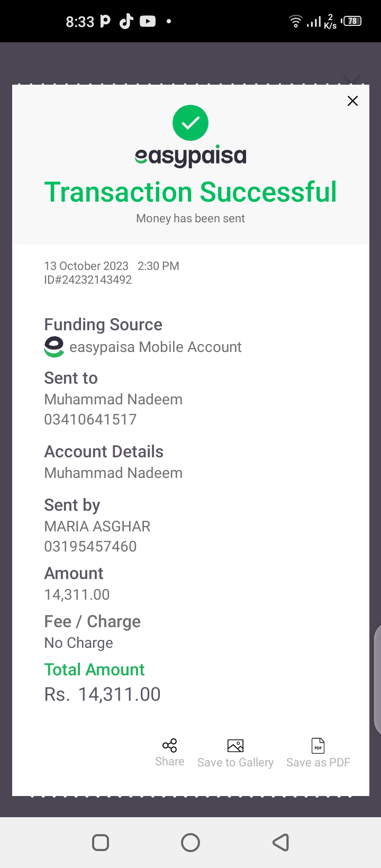Screen dimensions: 381x868
Task: Tap the Save as PDF file icon
Action: [x=318, y=746]
